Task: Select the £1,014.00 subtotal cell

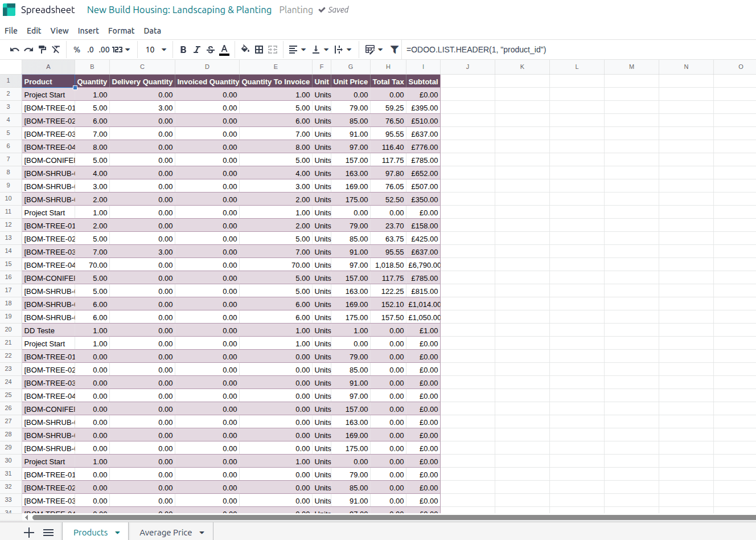Action: tap(423, 304)
